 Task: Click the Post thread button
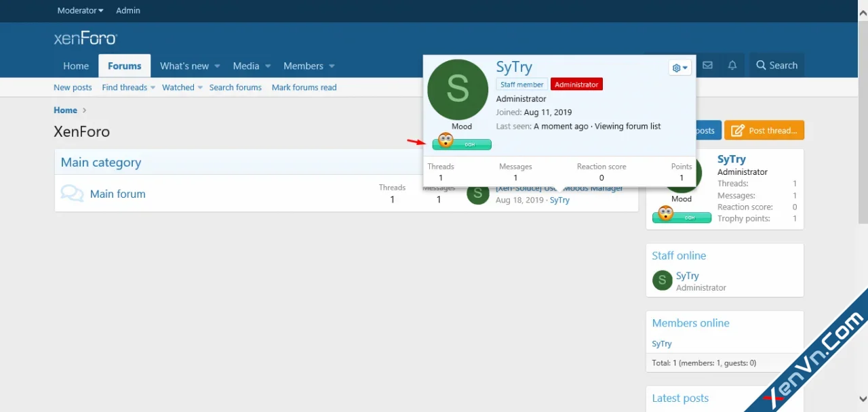pyautogui.click(x=764, y=131)
